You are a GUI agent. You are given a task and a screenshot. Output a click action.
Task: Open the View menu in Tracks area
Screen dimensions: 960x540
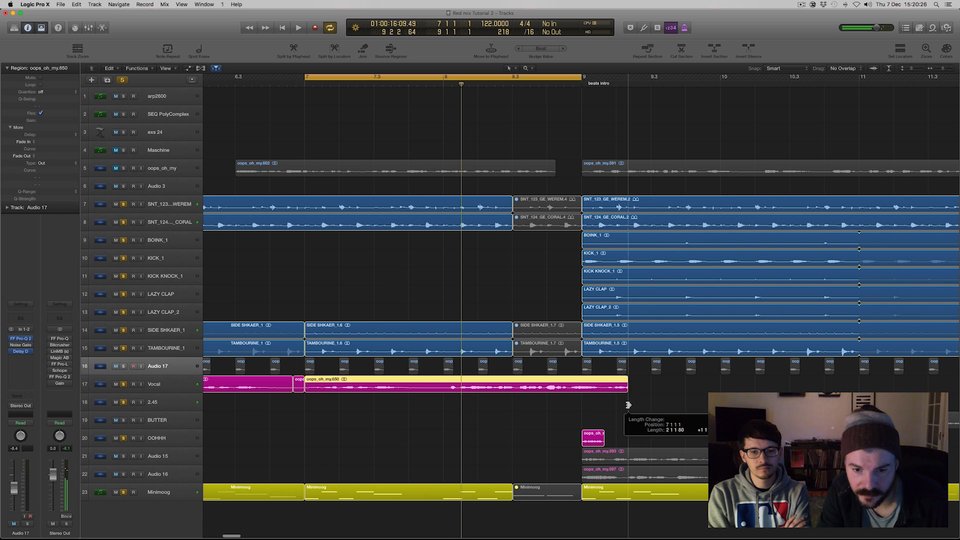[x=166, y=68]
